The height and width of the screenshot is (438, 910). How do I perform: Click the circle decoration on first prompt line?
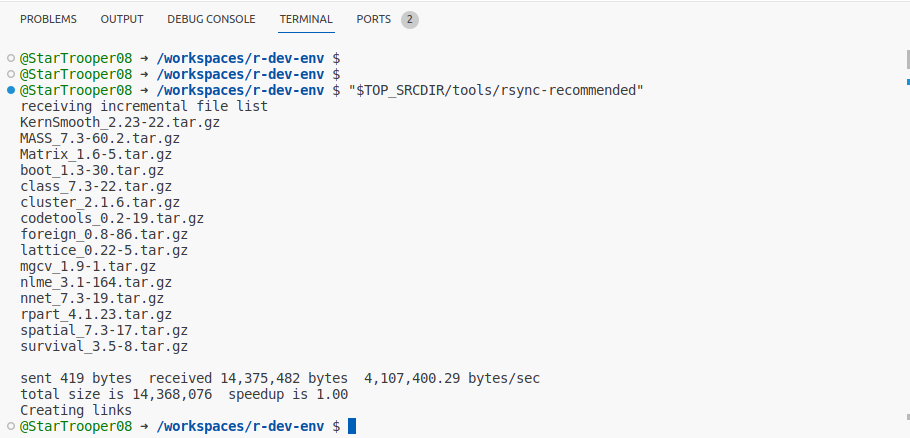[10, 58]
